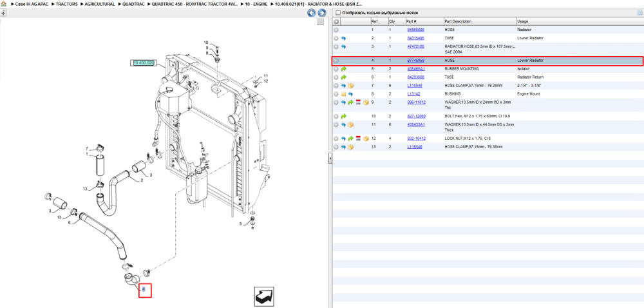Open the red notes icon on Ref 9 WASHER row

pyautogui.click(x=357, y=102)
